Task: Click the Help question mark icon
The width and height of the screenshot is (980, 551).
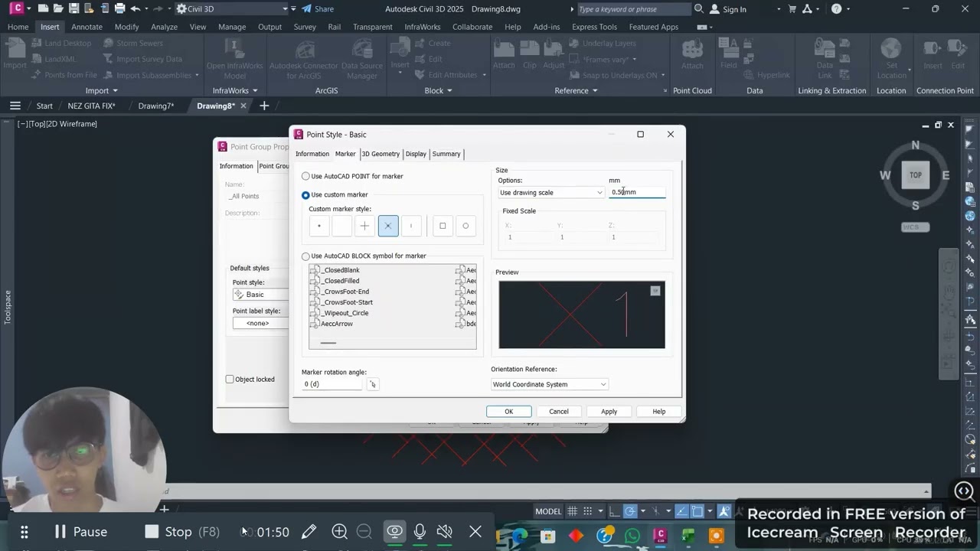Action: tap(836, 9)
